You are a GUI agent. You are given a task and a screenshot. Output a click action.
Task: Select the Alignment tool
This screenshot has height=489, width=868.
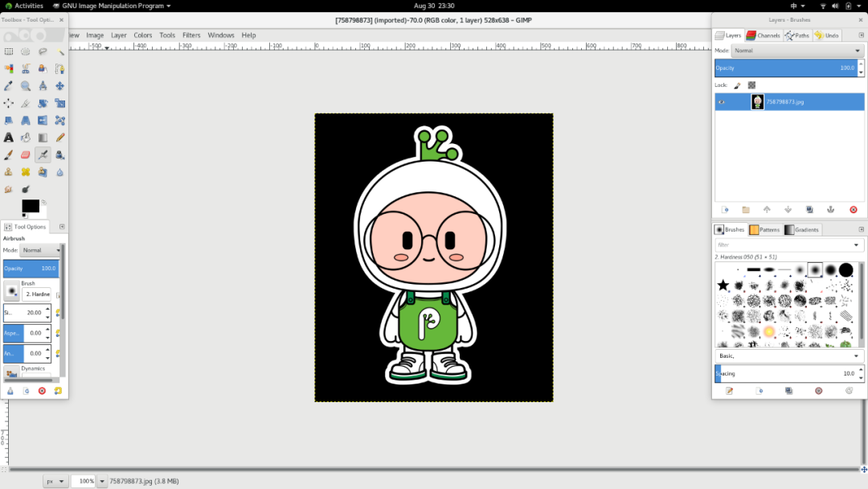point(9,103)
